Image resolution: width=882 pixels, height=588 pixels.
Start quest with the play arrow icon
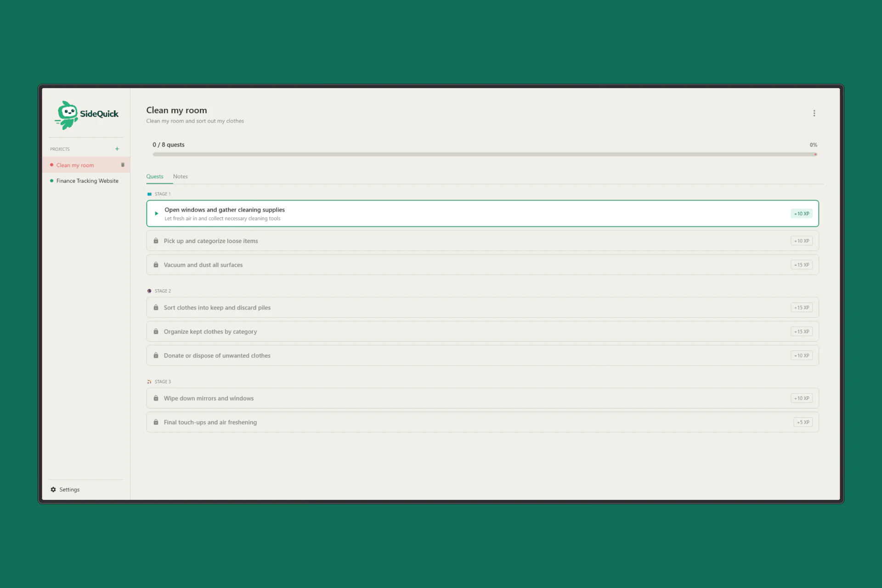[x=157, y=214]
